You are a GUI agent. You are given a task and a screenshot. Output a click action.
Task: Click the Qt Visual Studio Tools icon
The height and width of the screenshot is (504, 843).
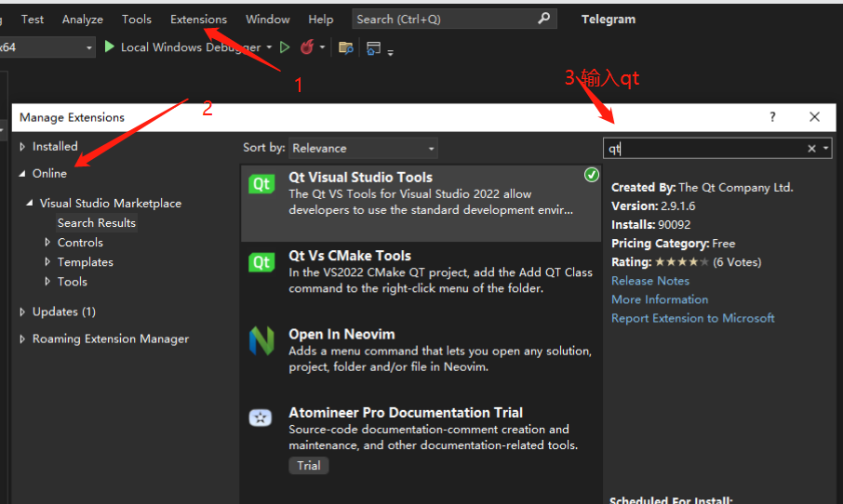[x=261, y=184]
